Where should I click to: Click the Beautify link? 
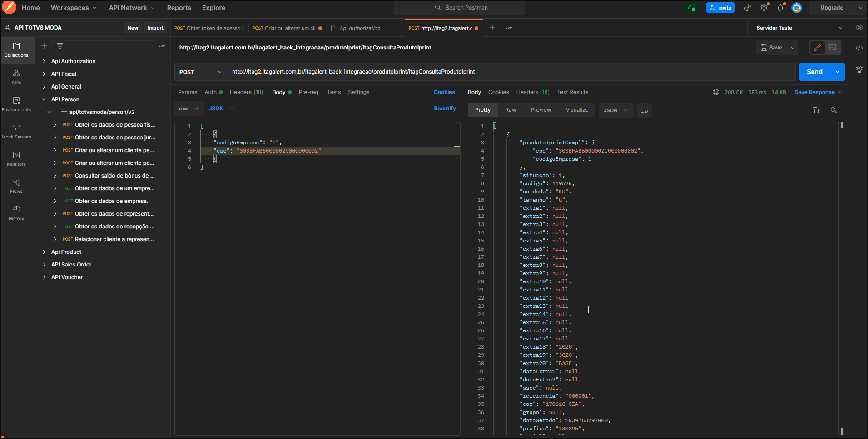[444, 109]
